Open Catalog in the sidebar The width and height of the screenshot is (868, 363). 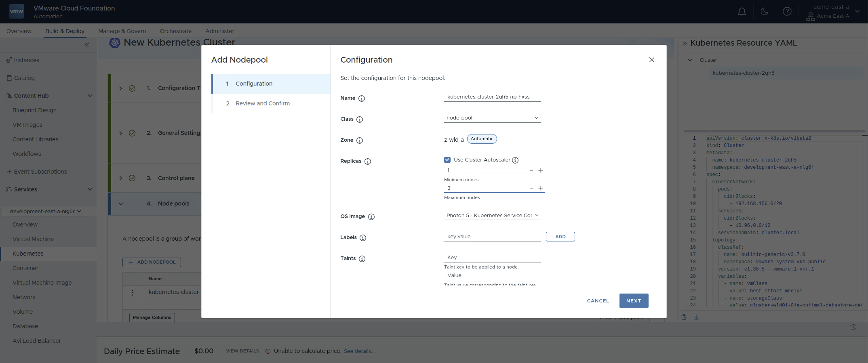(x=24, y=78)
